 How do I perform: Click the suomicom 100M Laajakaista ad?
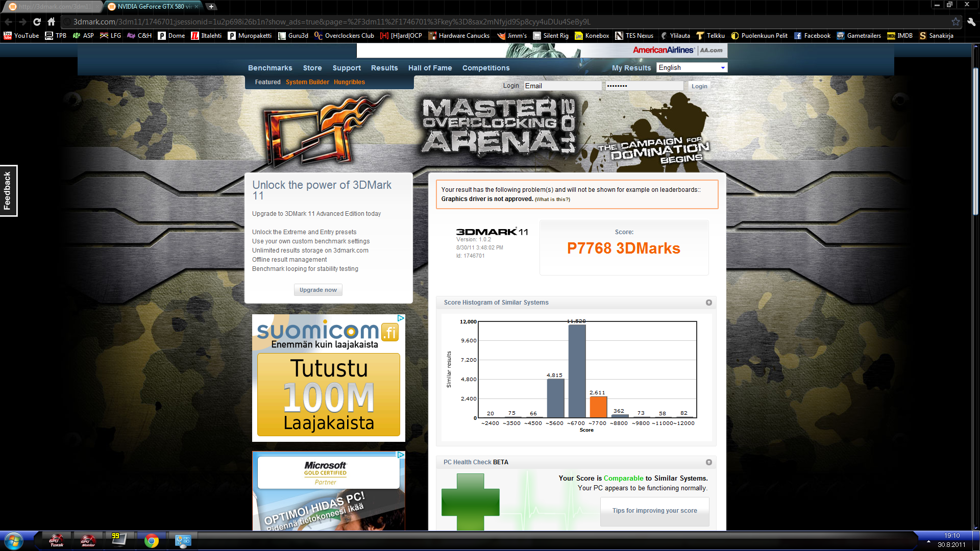pos(329,378)
